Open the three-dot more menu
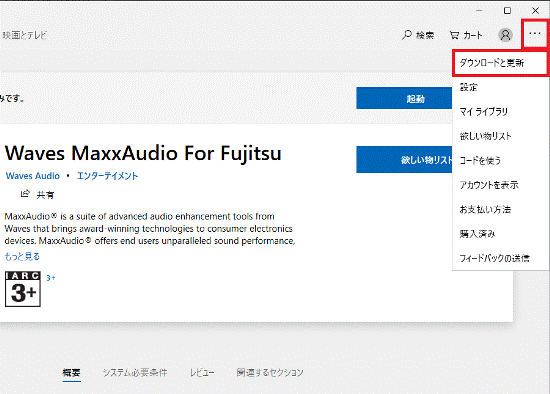Viewport: 550px width, 394px height. point(535,34)
